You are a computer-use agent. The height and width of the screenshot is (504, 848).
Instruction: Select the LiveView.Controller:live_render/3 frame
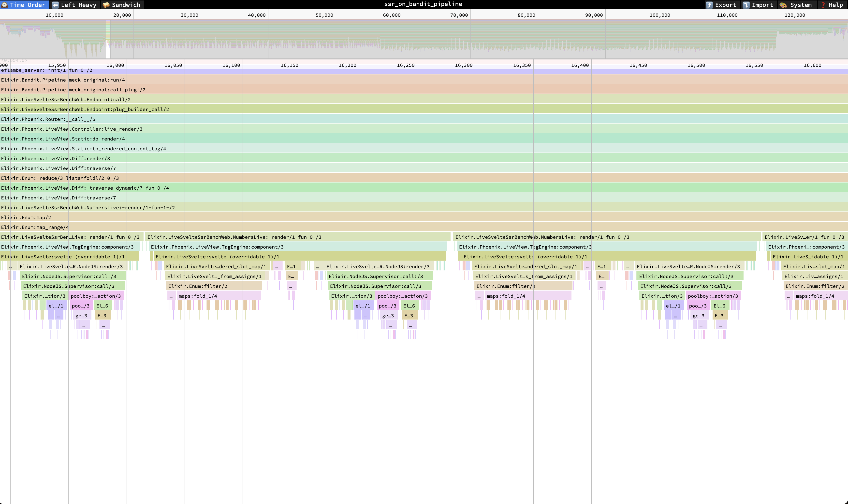click(x=424, y=129)
